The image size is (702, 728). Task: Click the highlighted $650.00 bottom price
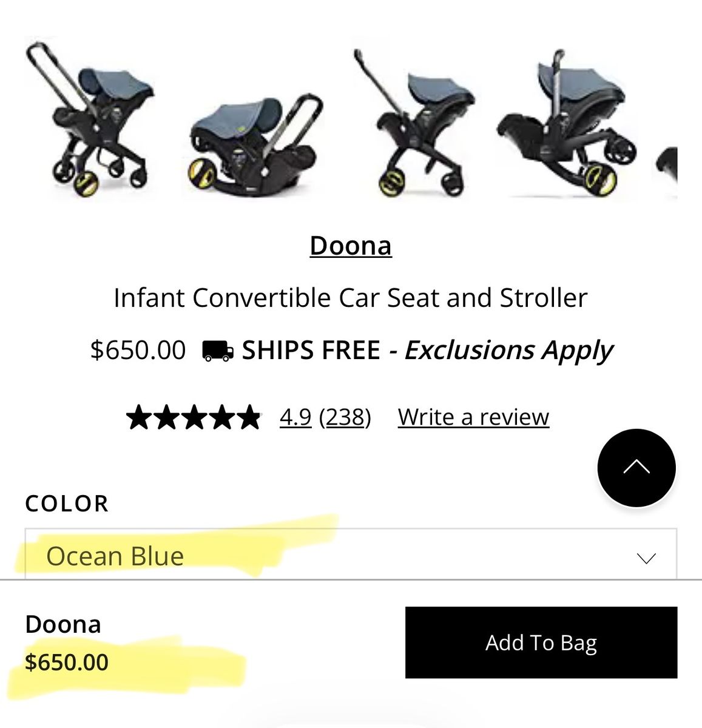(x=67, y=662)
